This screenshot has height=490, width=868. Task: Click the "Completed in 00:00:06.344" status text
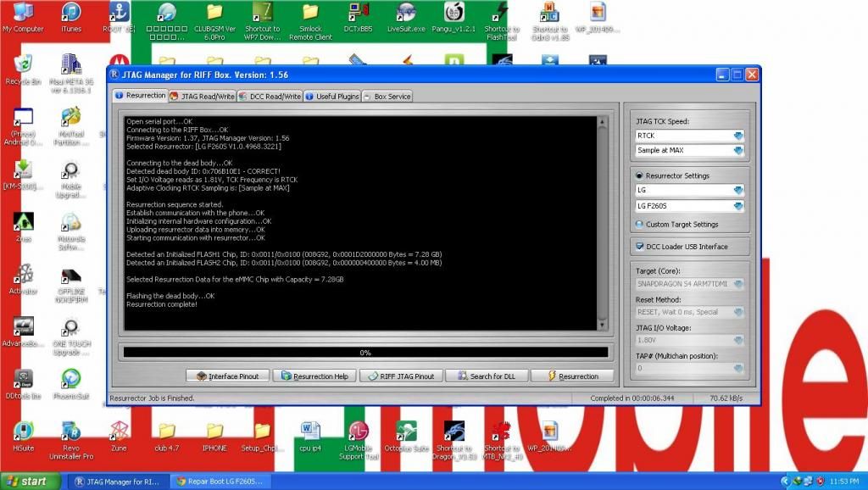tap(632, 398)
